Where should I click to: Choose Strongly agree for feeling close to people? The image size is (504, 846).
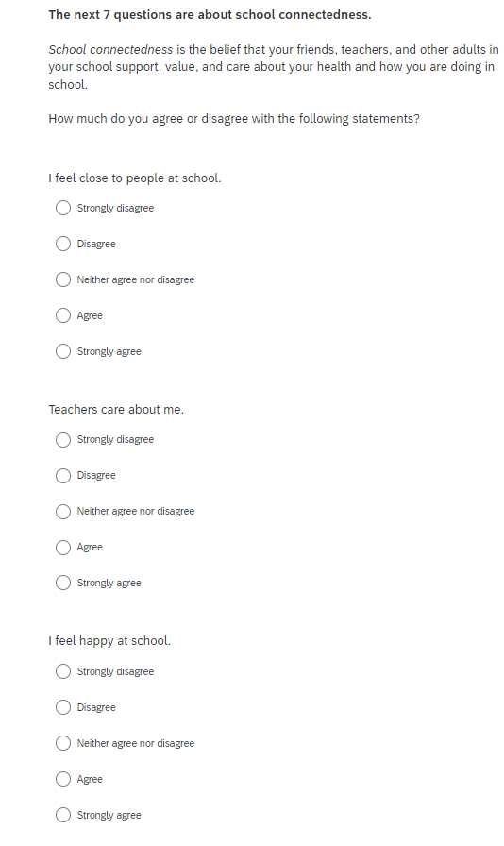[x=63, y=351]
